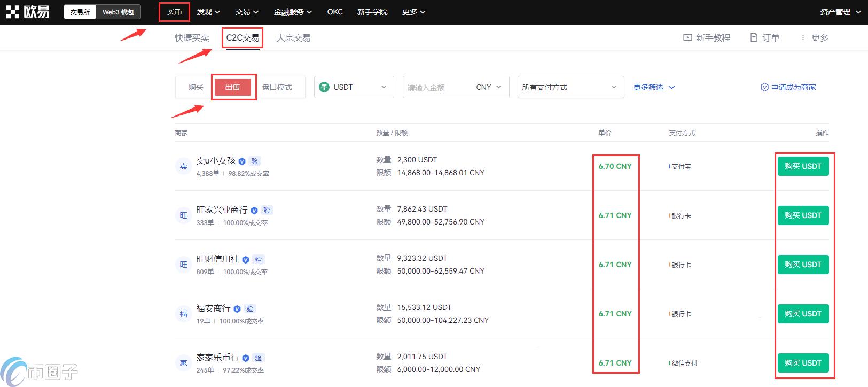Click the shield icon beside 申请成为商家
This screenshot has width=868, height=387.
tap(764, 87)
